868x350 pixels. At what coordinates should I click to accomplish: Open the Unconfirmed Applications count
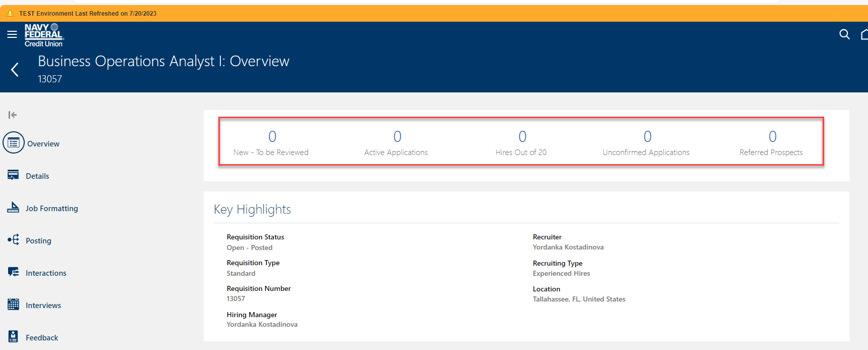(x=648, y=136)
